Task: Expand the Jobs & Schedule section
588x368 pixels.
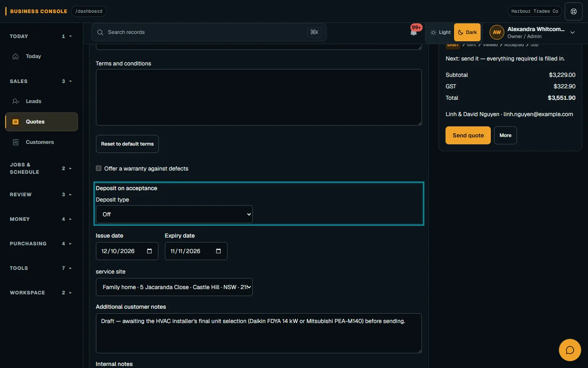Action: pos(41,168)
